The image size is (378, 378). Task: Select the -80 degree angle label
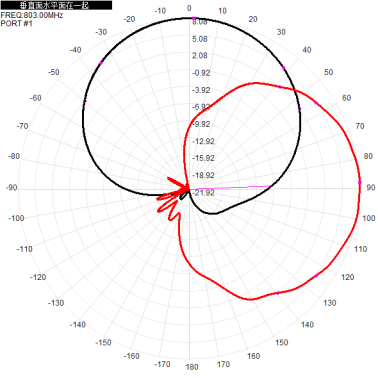14,156
